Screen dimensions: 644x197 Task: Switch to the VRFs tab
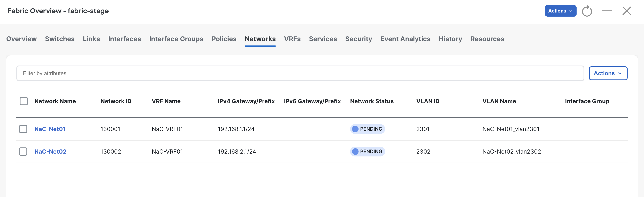(x=292, y=39)
